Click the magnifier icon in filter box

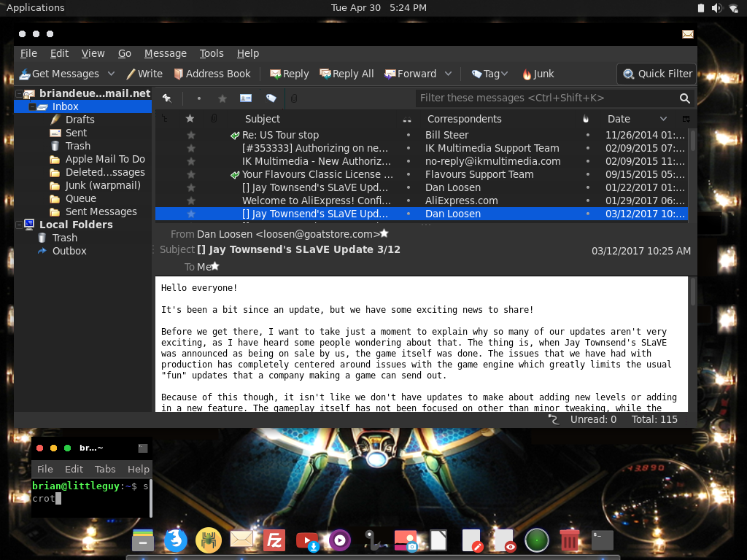[x=684, y=98]
